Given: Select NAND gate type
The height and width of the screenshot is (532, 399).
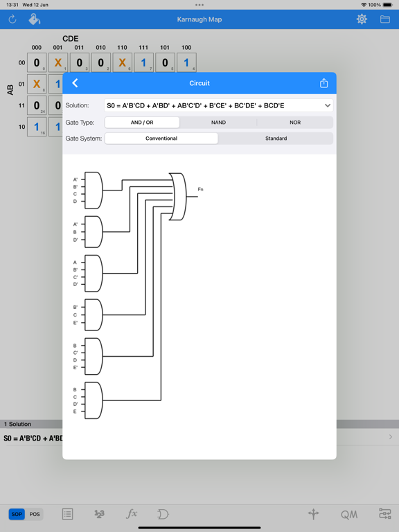Looking at the screenshot, I should (218, 123).
